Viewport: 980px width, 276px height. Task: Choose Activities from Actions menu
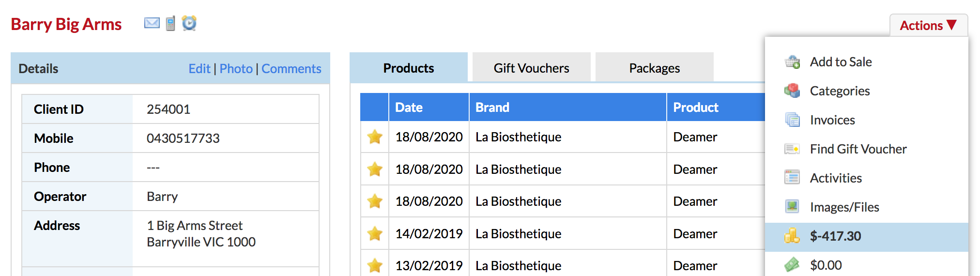coord(867,178)
